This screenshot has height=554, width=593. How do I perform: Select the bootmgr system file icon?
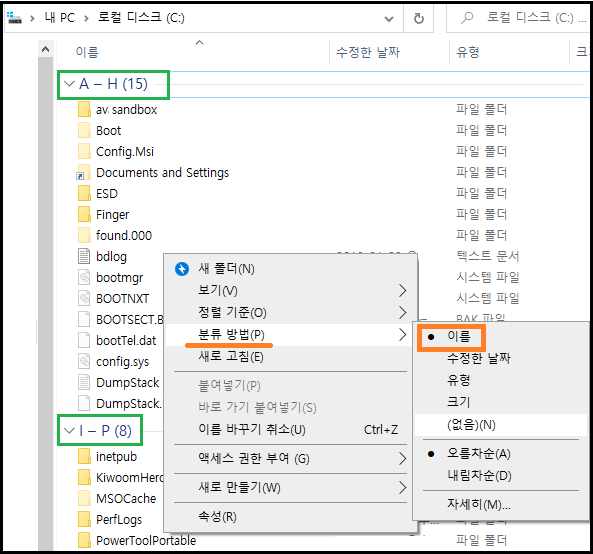pyautogui.click(x=84, y=277)
